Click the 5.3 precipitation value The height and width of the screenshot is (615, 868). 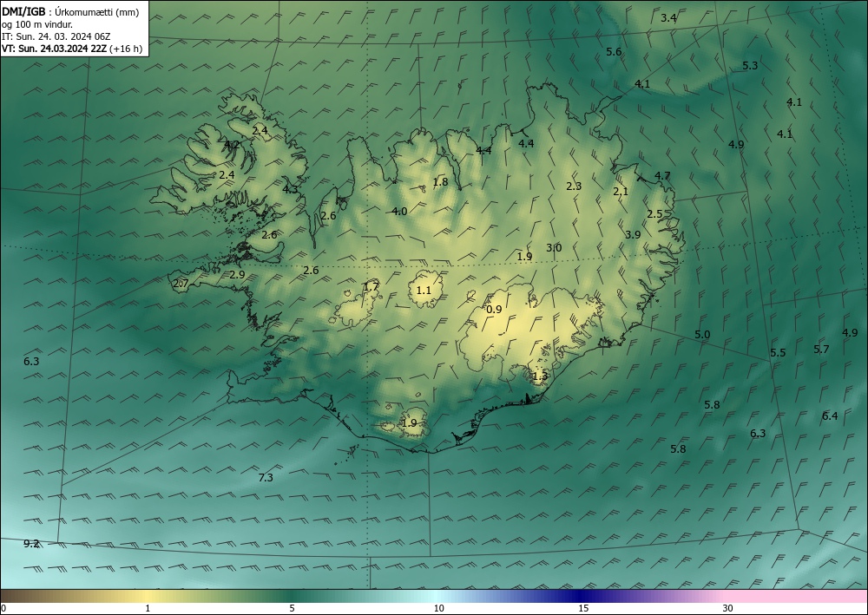(750, 65)
